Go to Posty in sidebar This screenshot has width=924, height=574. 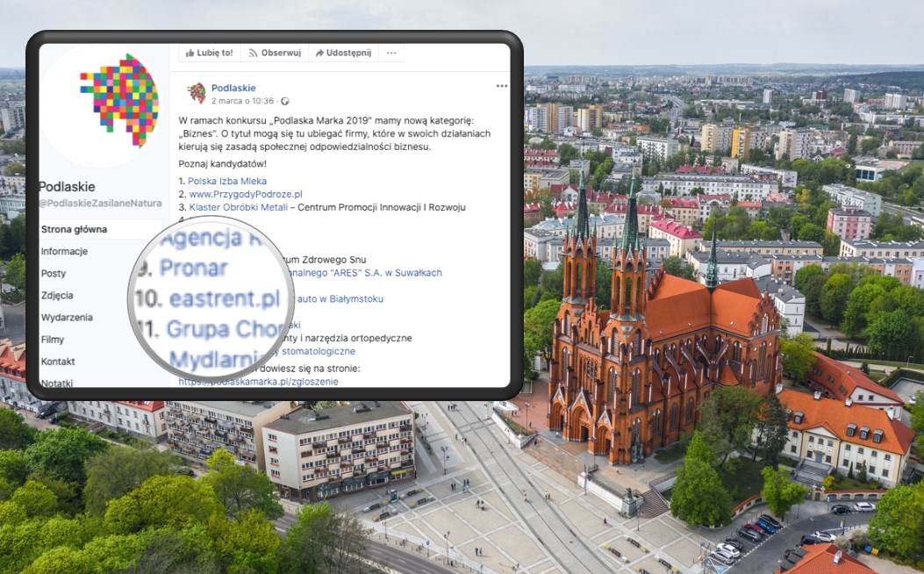point(54,274)
